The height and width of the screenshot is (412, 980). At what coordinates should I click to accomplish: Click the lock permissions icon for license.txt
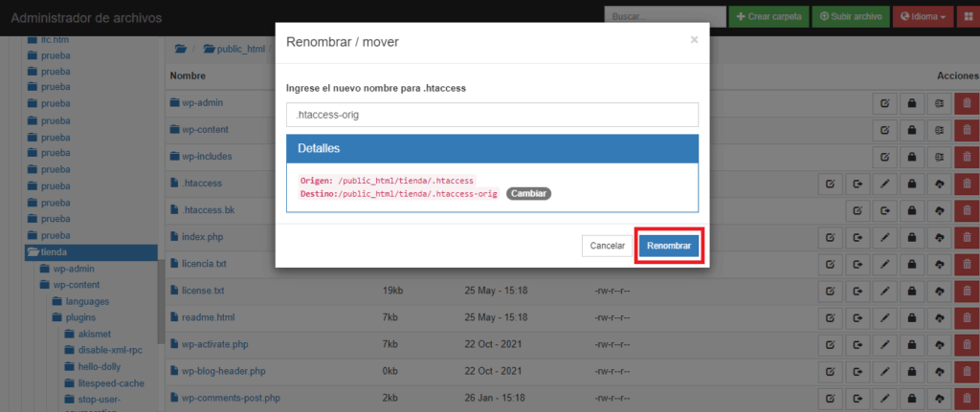coord(912,291)
